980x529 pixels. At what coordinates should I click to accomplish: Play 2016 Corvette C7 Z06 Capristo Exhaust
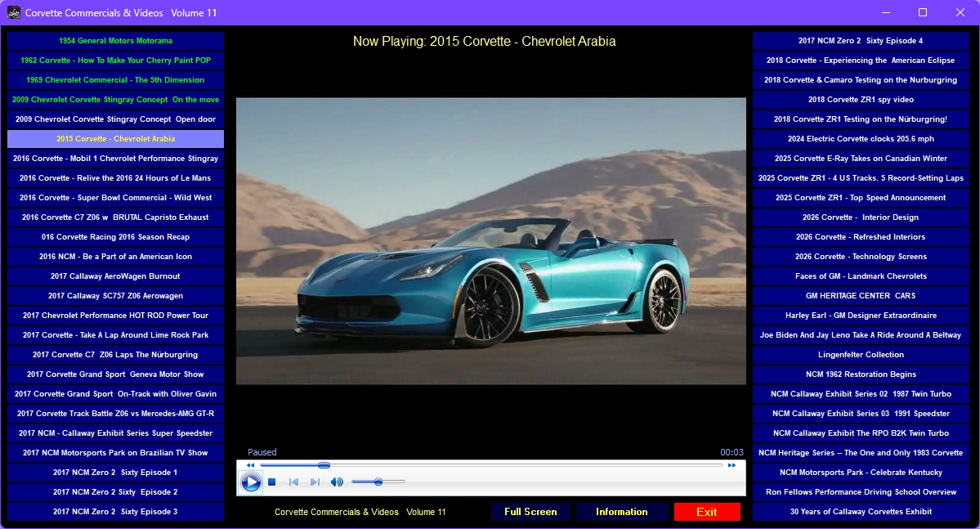coord(115,217)
